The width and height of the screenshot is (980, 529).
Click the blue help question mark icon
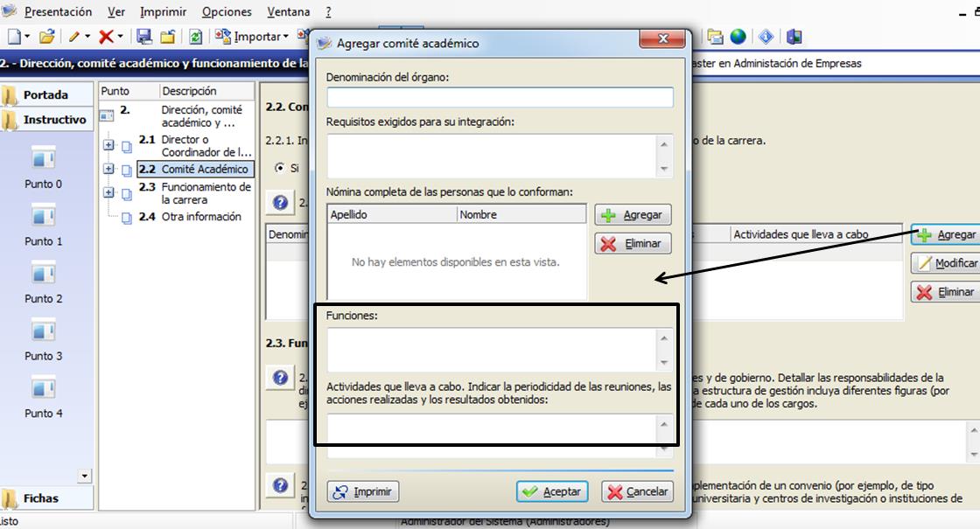[280, 203]
